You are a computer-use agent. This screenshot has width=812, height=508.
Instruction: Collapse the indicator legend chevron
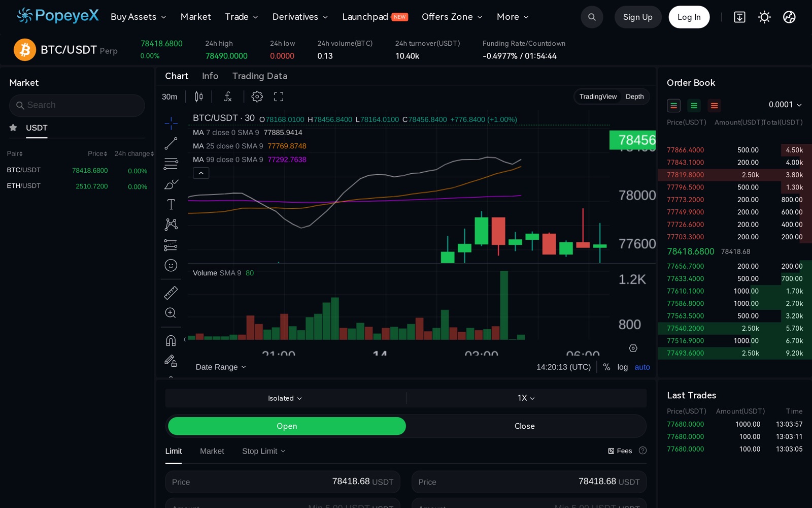click(201, 173)
